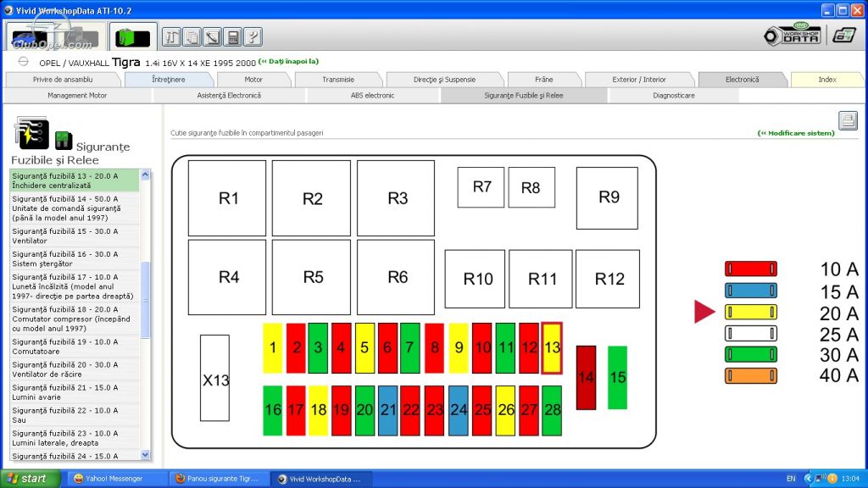Open the Exterior / Interior tab

click(639, 80)
